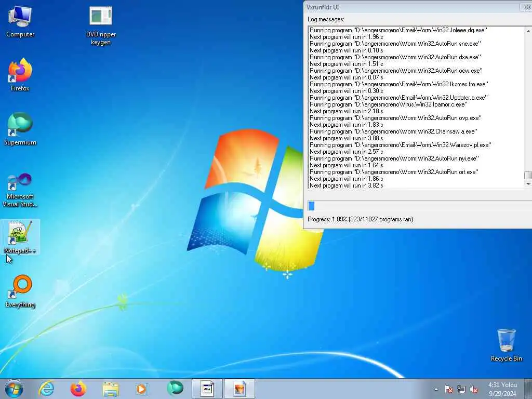
Task: Open Windows Media Player from the taskbar
Action: pos(142,389)
